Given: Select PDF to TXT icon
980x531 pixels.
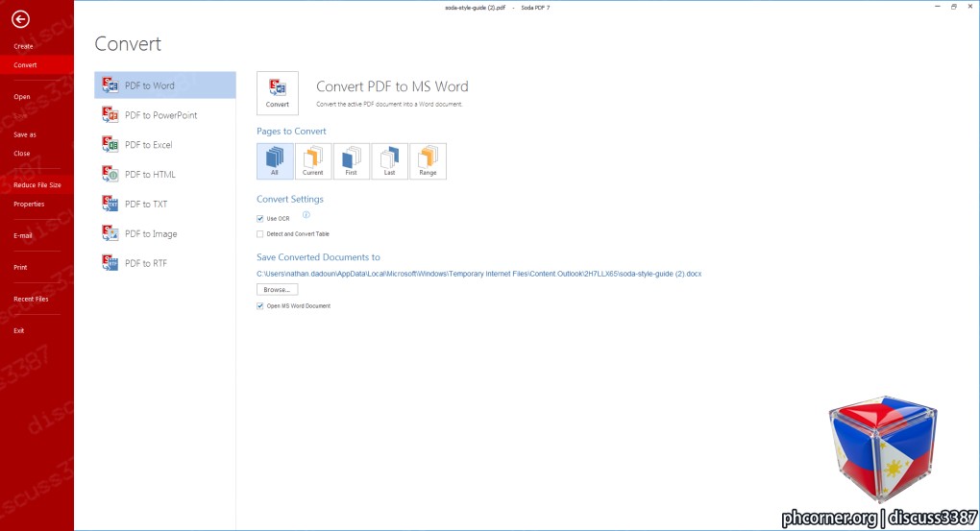Looking at the screenshot, I should coord(110,204).
